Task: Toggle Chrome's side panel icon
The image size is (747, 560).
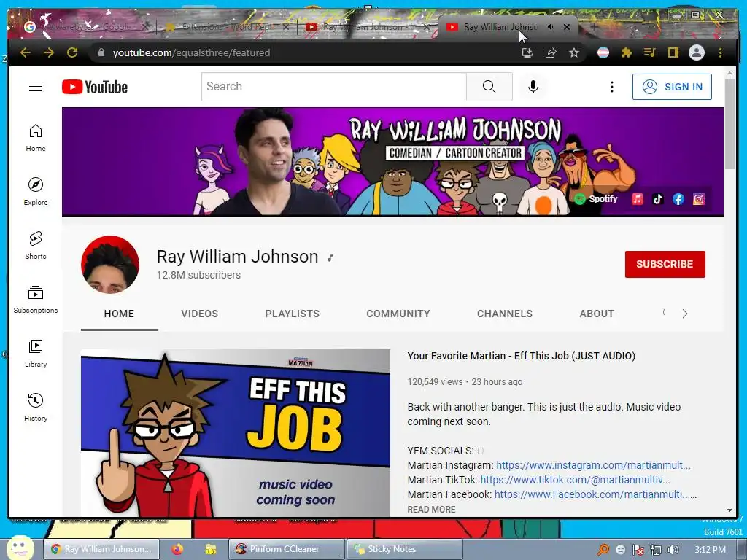Action: click(673, 52)
